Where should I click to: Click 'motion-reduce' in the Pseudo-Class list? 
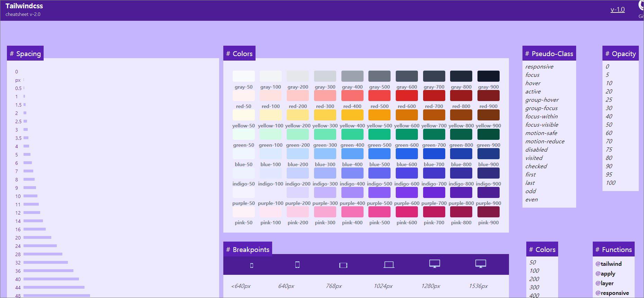[x=545, y=141]
